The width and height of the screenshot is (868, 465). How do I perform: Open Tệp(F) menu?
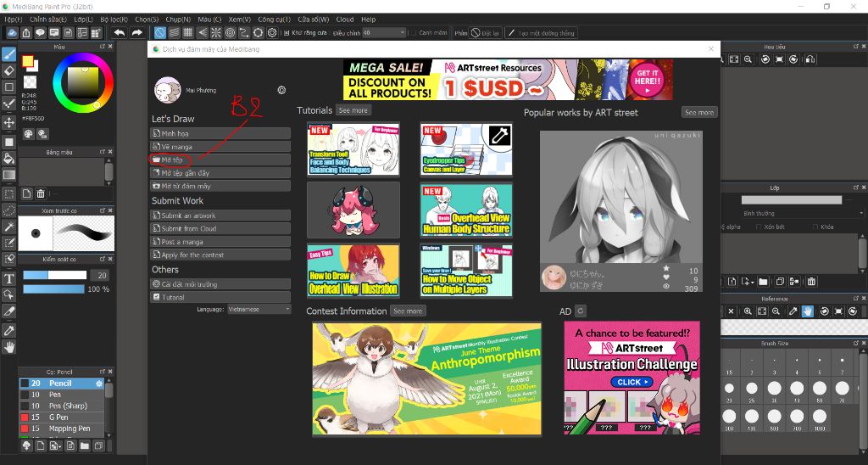pos(14,20)
